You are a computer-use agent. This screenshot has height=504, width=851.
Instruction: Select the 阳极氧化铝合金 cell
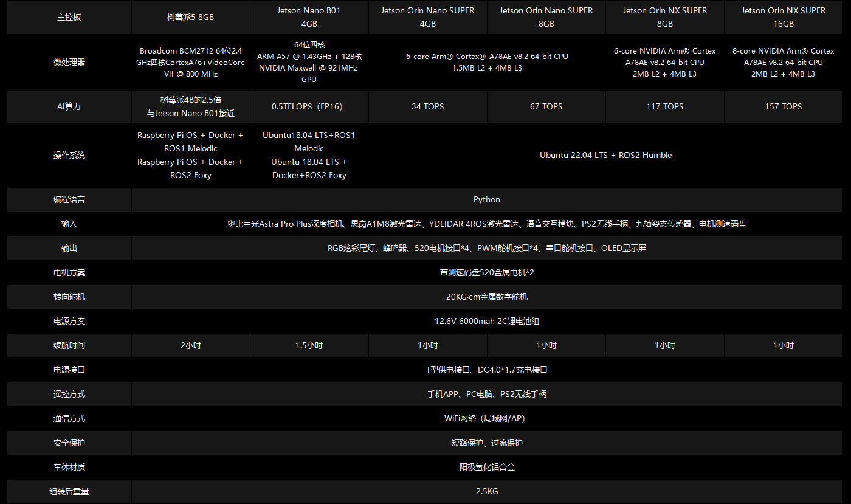click(x=487, y=467)
